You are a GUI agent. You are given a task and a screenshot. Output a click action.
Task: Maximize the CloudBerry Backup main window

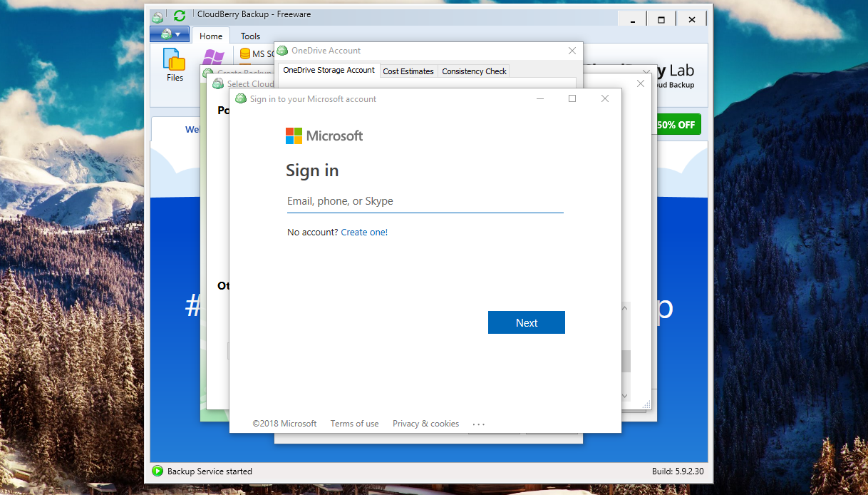(661, 20)
